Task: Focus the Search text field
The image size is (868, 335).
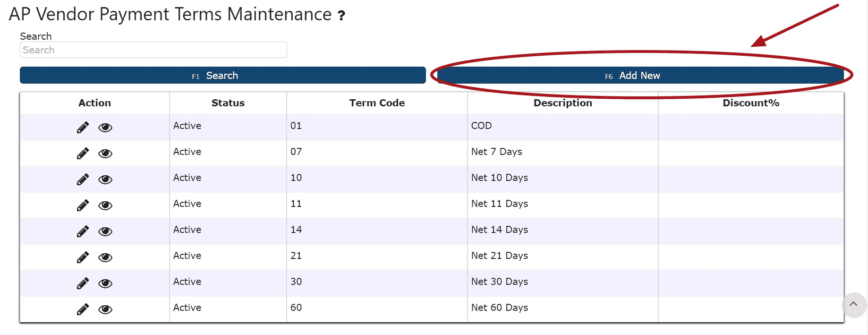Action: point(153,50)
